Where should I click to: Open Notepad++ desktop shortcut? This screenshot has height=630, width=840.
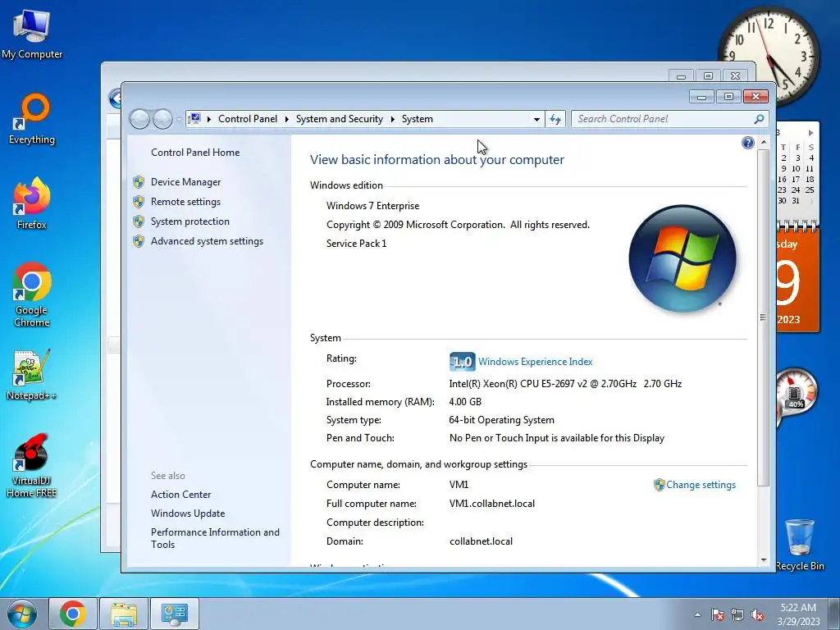click(32, 375)
